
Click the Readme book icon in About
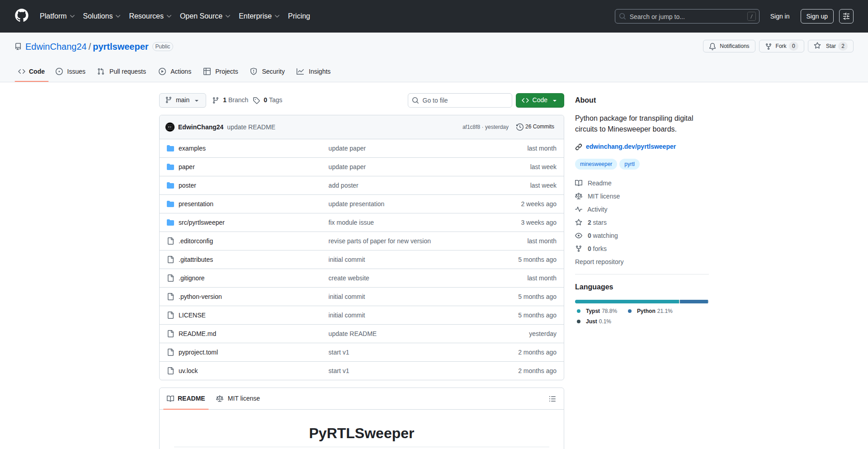579,183
